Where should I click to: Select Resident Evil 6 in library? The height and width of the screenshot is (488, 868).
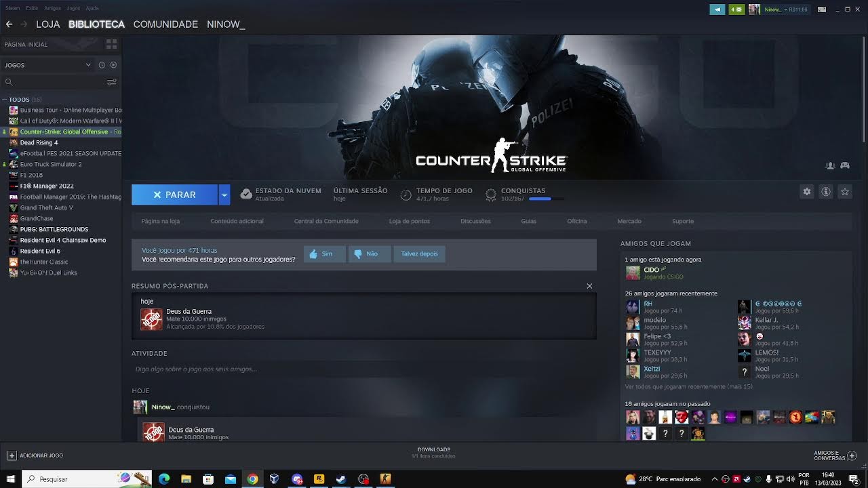40,251
